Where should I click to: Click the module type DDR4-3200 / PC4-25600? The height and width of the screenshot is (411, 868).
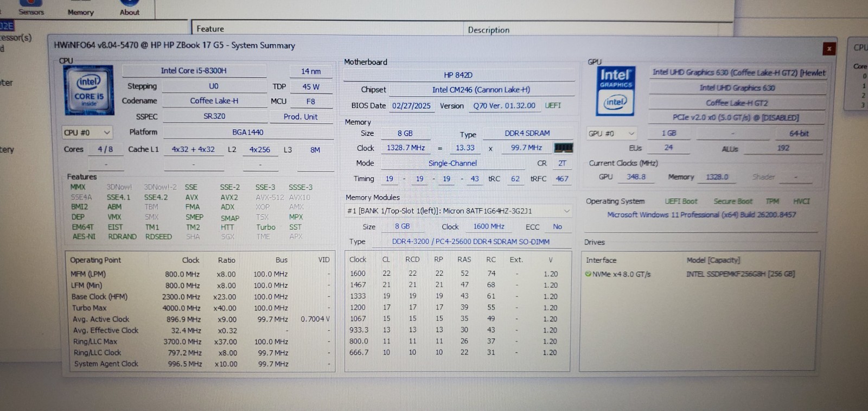coord(471,242)
